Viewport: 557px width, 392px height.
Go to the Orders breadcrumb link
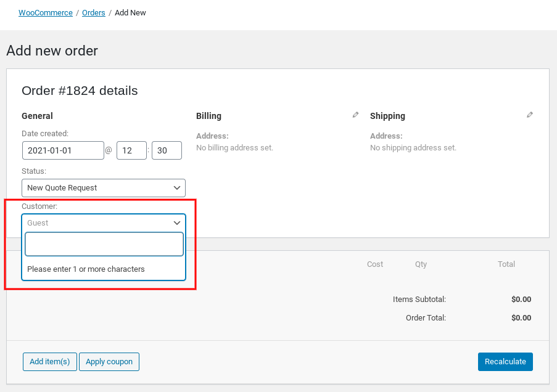93,13
